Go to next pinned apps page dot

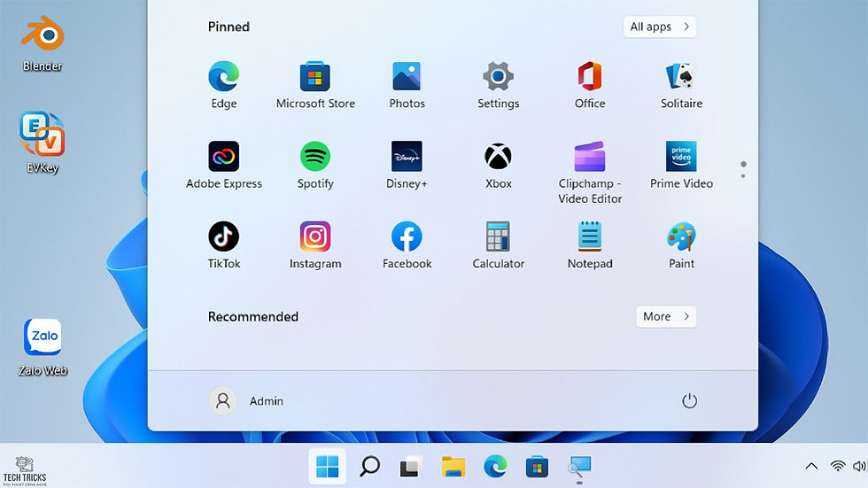pos(743,176)
